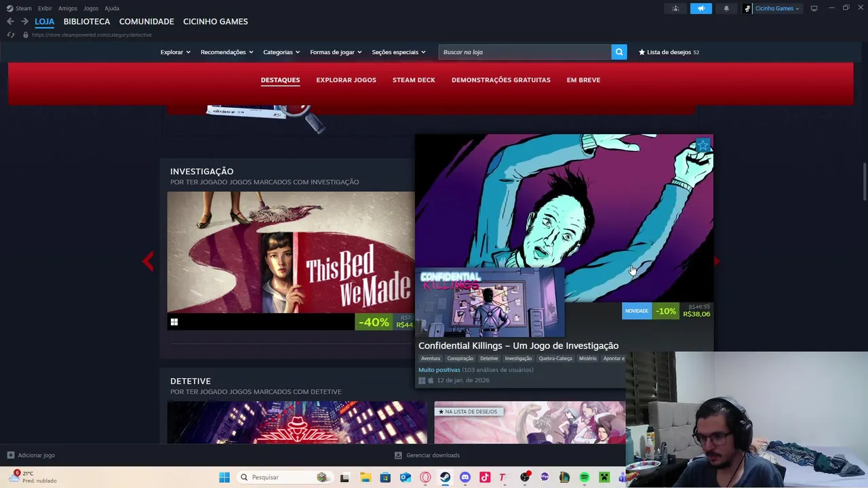Reload the store page
This screenshot has width=868, height=488.
pos(11,35)
